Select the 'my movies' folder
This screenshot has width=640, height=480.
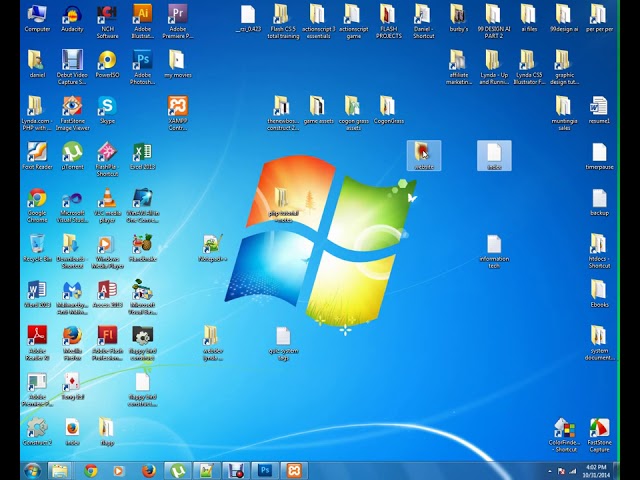(178, 64)
